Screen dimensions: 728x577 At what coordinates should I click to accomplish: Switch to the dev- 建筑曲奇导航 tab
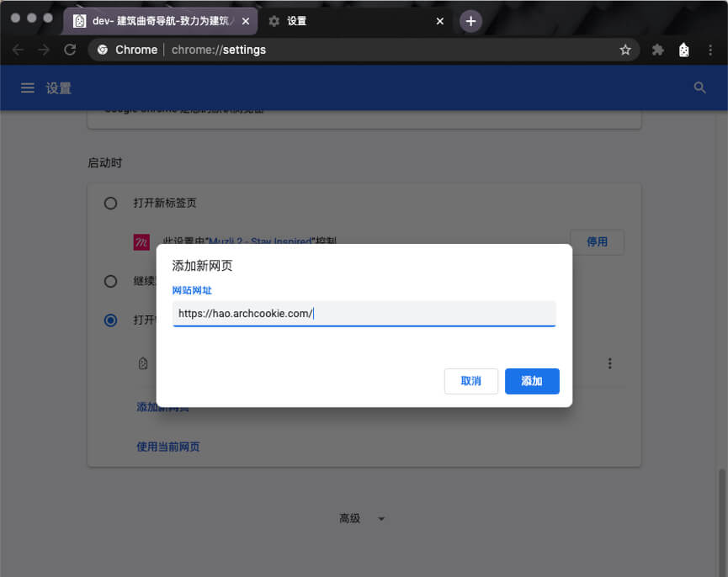(160, 21)
